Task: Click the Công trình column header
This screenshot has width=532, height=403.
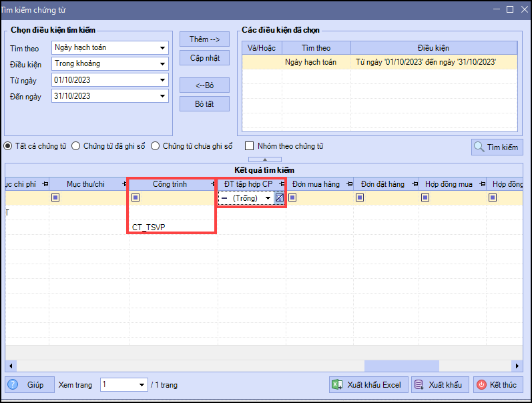Action: click(169, 184)
